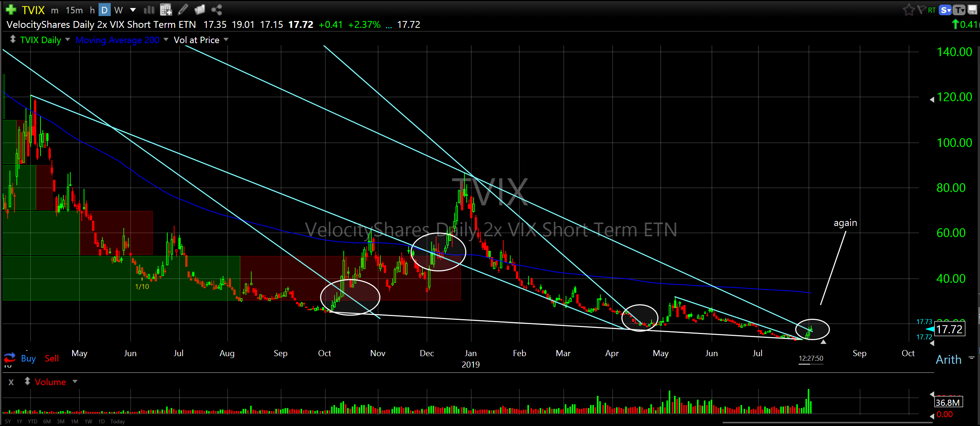Image resolution: width=980 pixels, height=426 pixels.
Task: Select the W weekly timeframe
Action: [118, 10]
